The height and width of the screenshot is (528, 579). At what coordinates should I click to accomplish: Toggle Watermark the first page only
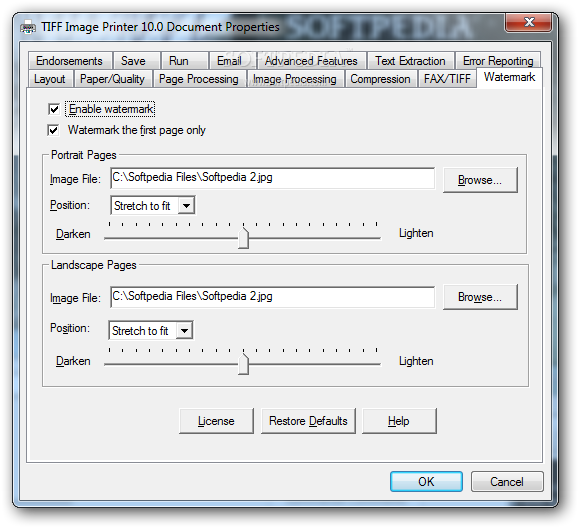tap(53, 130)
